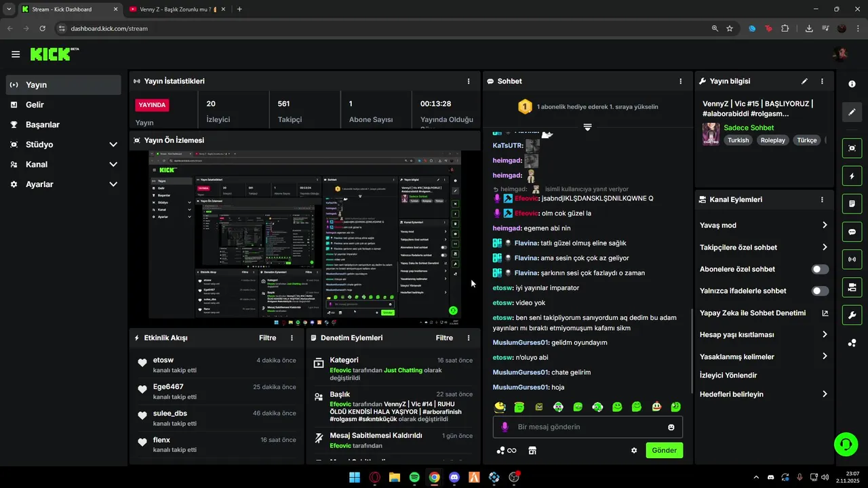Open Yayın bilgisi three-dot menu
Screen dimensions: 868x488
click(x=822, y=81)
